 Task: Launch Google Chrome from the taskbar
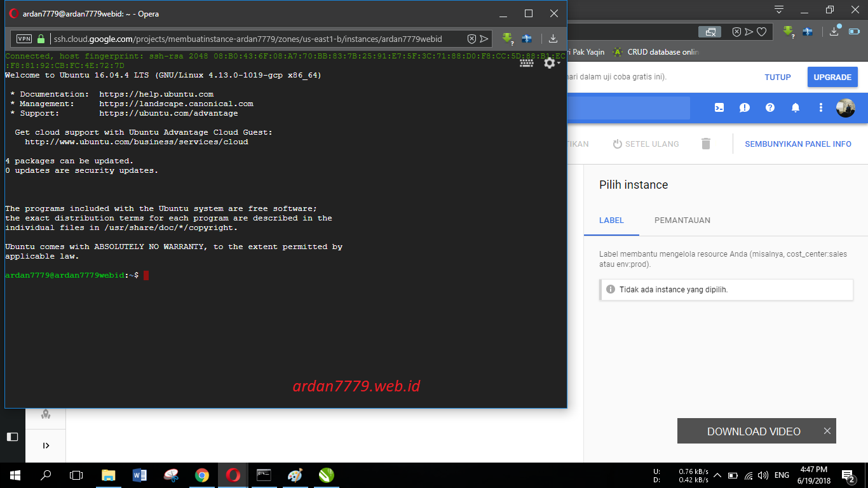(202, 475)
